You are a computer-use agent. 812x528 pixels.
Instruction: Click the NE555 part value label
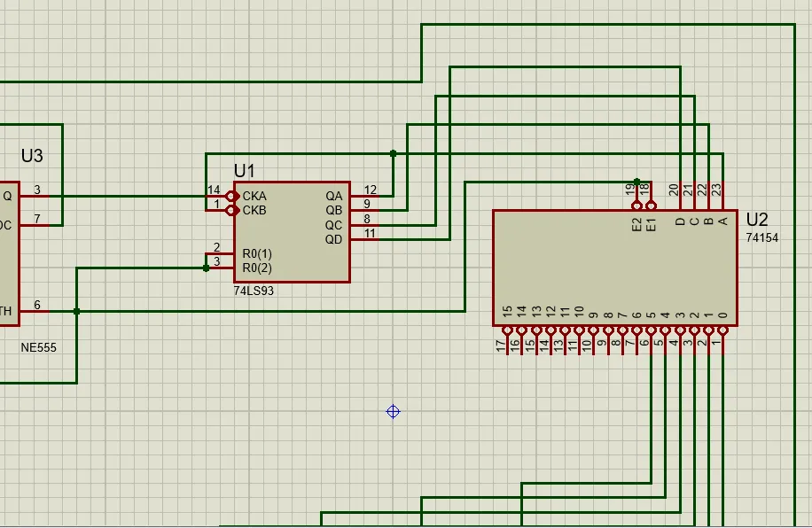pyautogui.click(x=38, y=348)
